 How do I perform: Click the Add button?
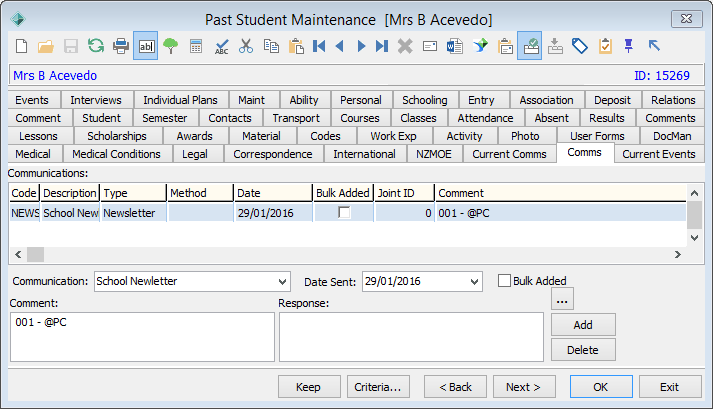583,325
